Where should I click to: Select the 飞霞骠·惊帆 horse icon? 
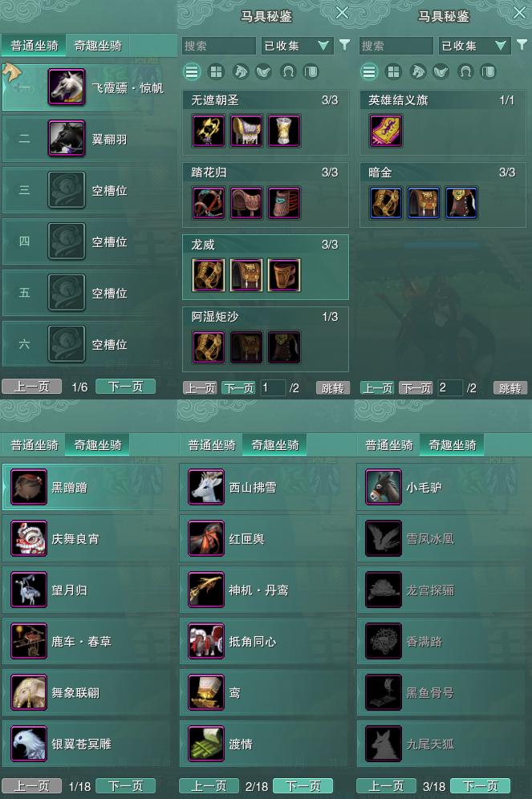(x=67, y=87)
